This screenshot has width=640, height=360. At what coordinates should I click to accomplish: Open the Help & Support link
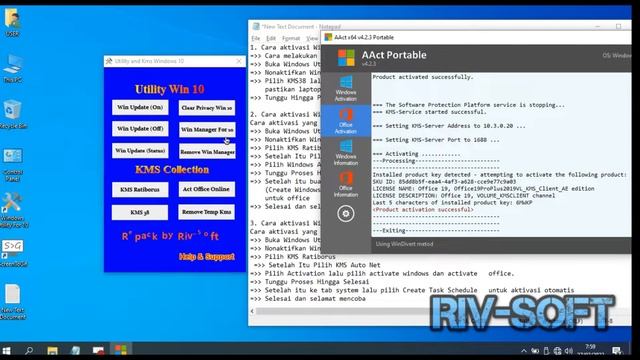[x=207, y=256]
